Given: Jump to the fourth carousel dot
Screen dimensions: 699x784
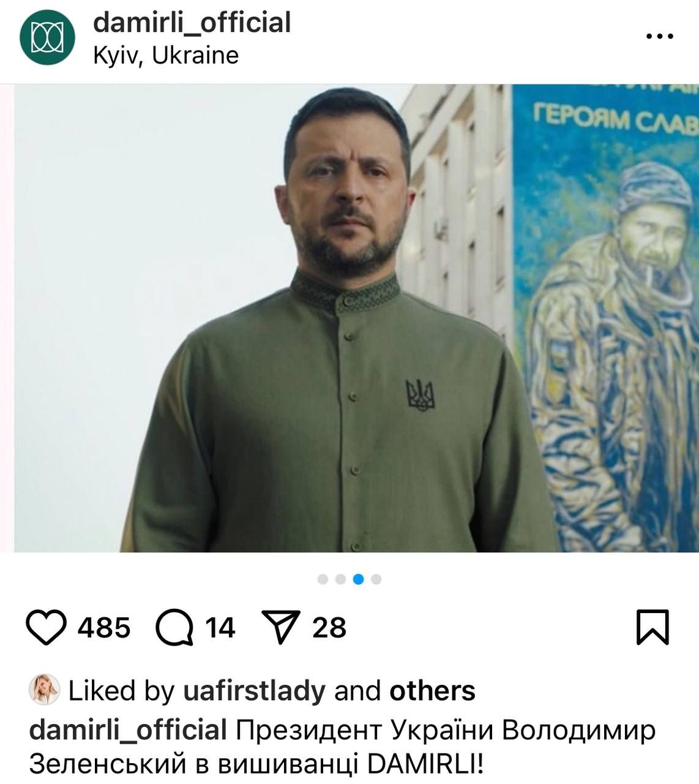Looking at the screenshot, I should [376, 579].
